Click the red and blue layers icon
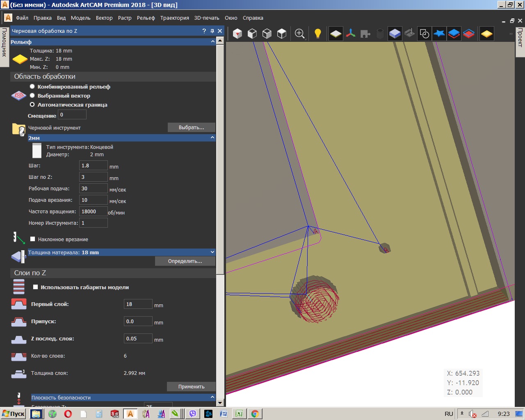The height and width of the screenshot is (420, 525). [x=469, y=34]
